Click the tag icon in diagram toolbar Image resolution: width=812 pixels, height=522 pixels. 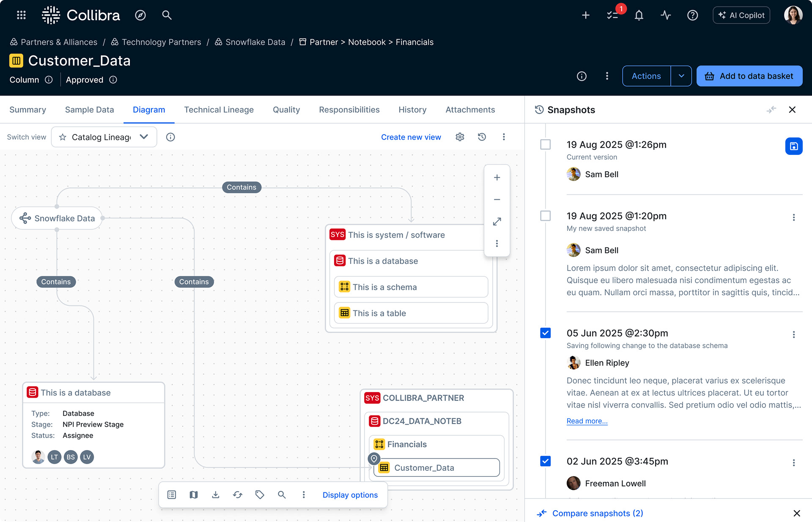pyautogui.click(x=260, y=495)
